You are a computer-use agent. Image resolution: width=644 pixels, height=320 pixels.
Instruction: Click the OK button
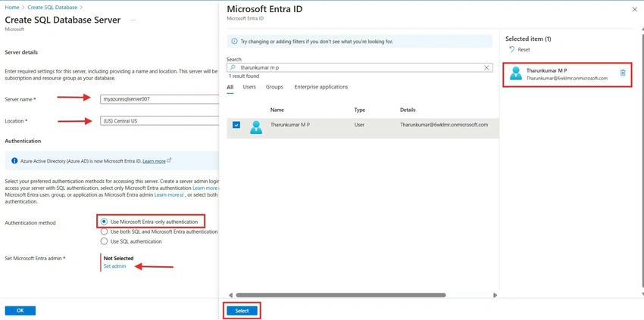coord(20,311)
